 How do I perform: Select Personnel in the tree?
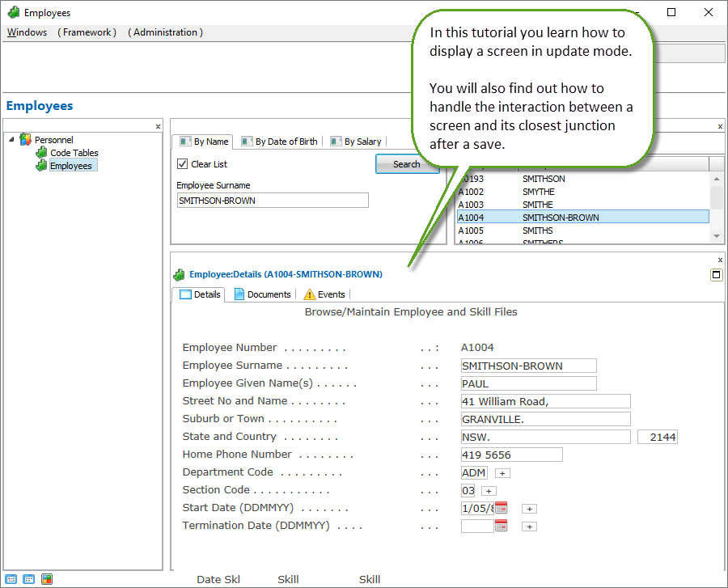pyautogui.click(x=54, y=140)
